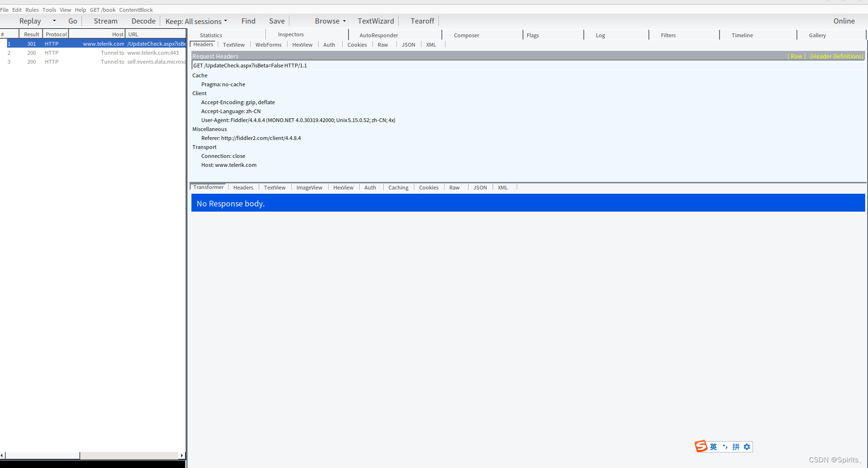Select the request Raw inspector tab
This screenshot has width=868, height=468.
(x=383, y=45)
